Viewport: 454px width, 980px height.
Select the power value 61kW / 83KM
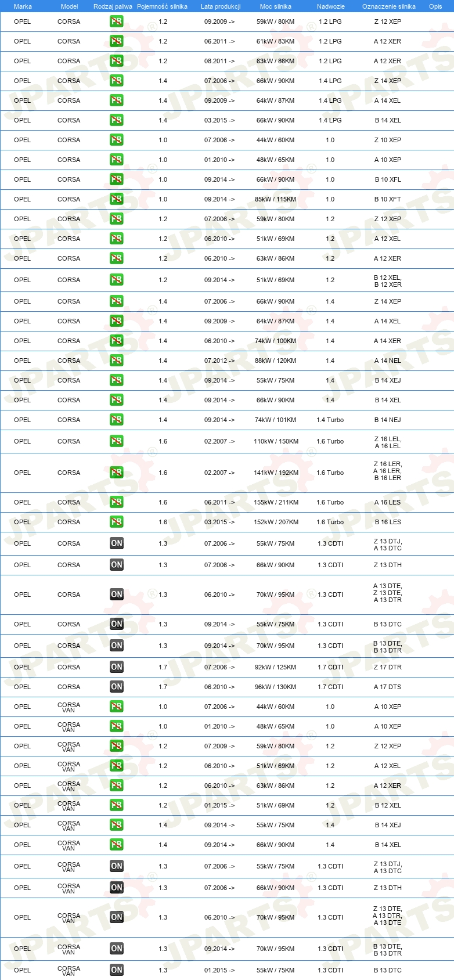coord(276,41)
